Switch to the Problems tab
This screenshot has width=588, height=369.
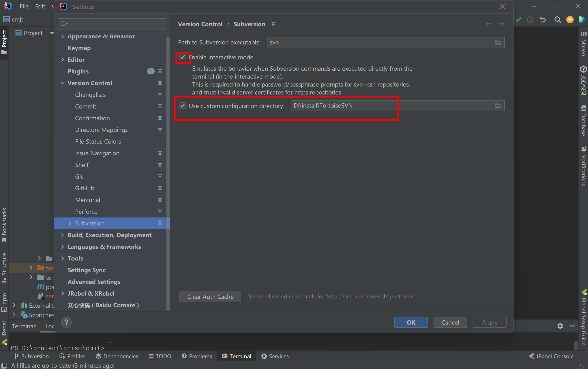[x=197, y=356]
